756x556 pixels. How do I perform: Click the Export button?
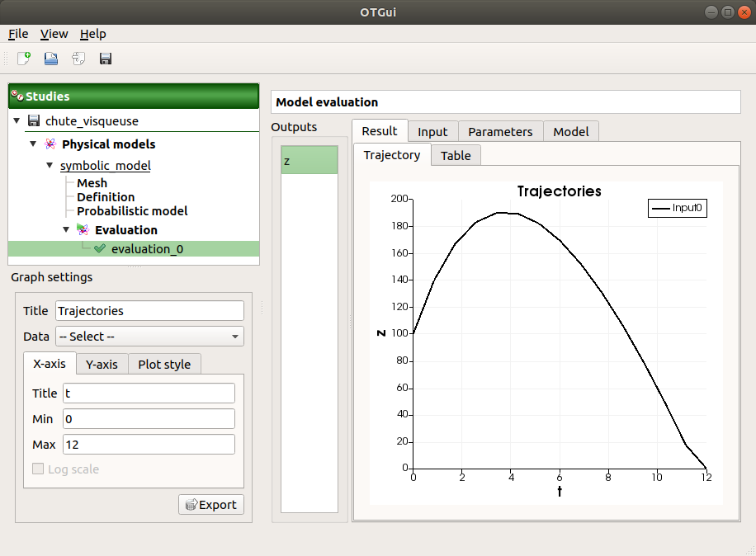(211, 504)
